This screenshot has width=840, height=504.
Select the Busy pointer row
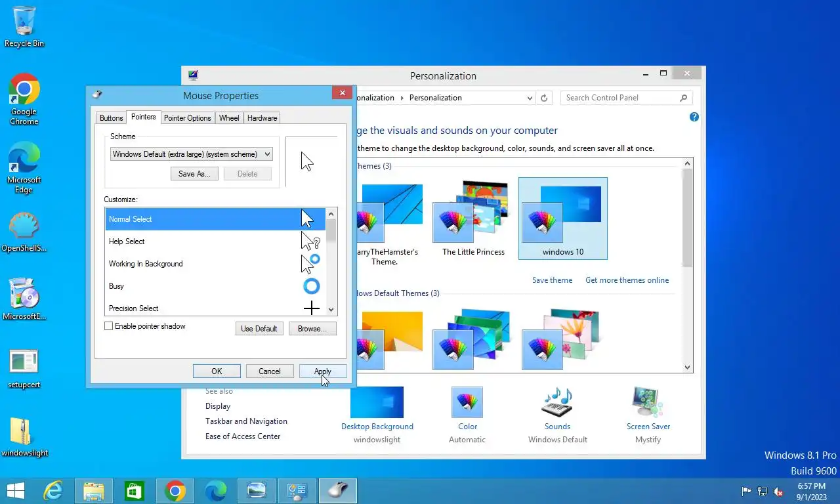click(215, 286)
